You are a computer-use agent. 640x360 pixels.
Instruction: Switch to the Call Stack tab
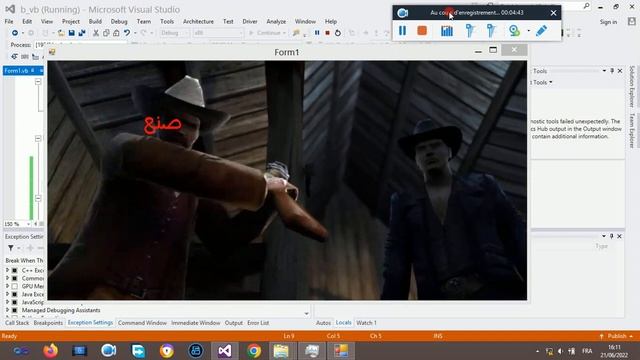click(17, 323)
